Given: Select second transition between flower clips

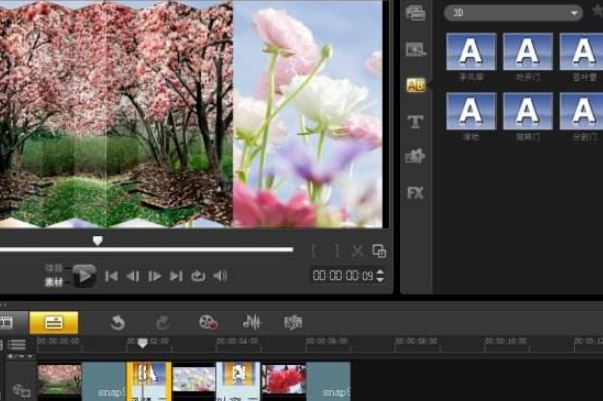Looking at the screenshot, I should [238, 381].
